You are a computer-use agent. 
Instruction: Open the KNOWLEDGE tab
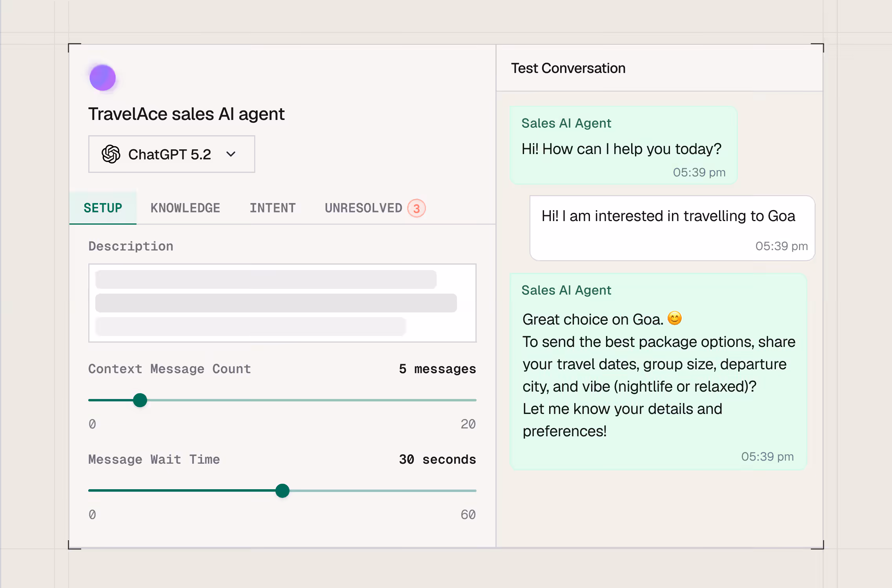click(185, 208)
